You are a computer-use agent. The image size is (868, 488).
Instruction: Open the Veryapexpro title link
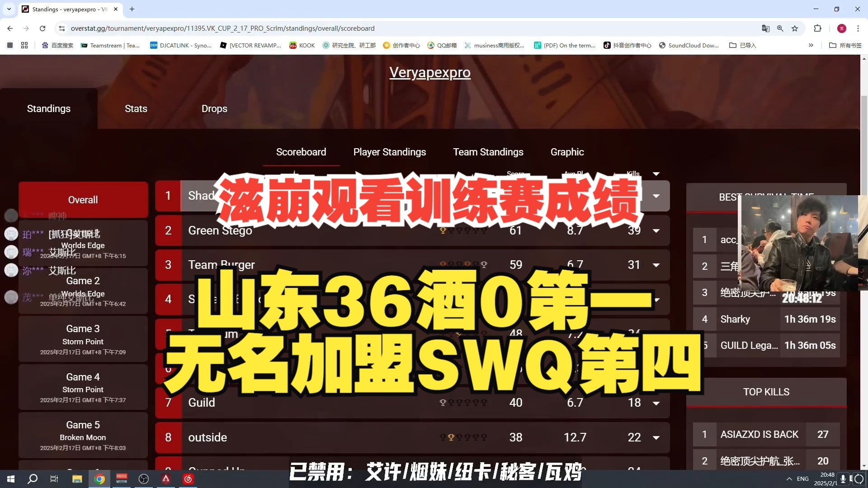click(x=430, y=72)
